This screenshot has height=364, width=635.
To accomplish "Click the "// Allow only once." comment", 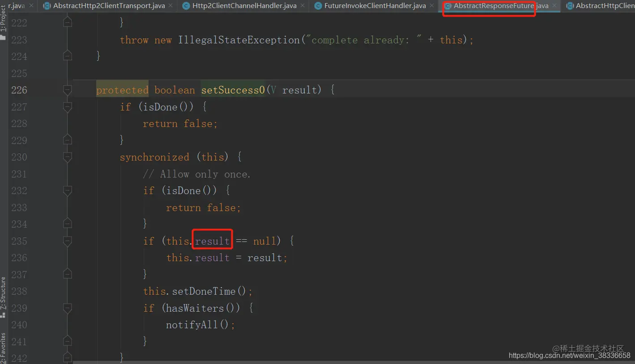I will tap(197, 174).
